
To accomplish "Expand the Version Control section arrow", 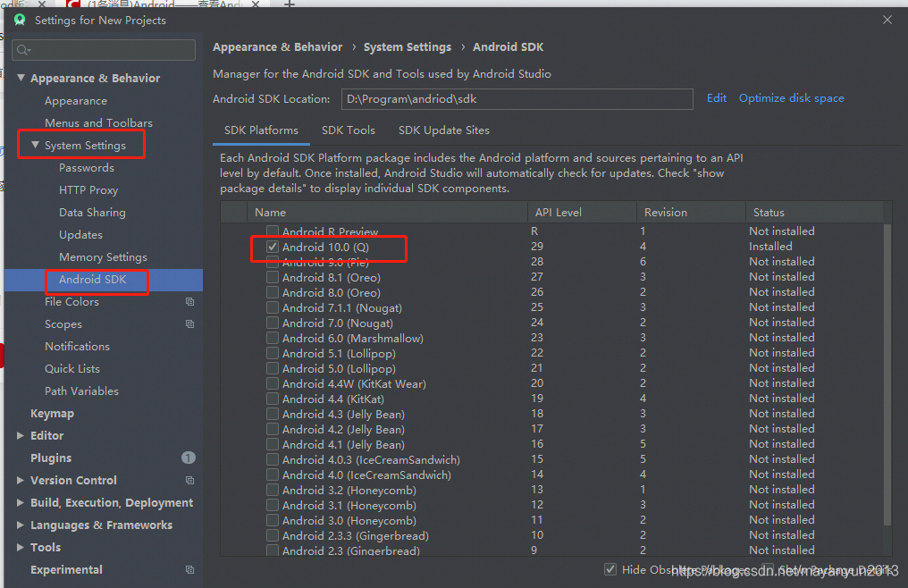I will (x=21, y=480).
